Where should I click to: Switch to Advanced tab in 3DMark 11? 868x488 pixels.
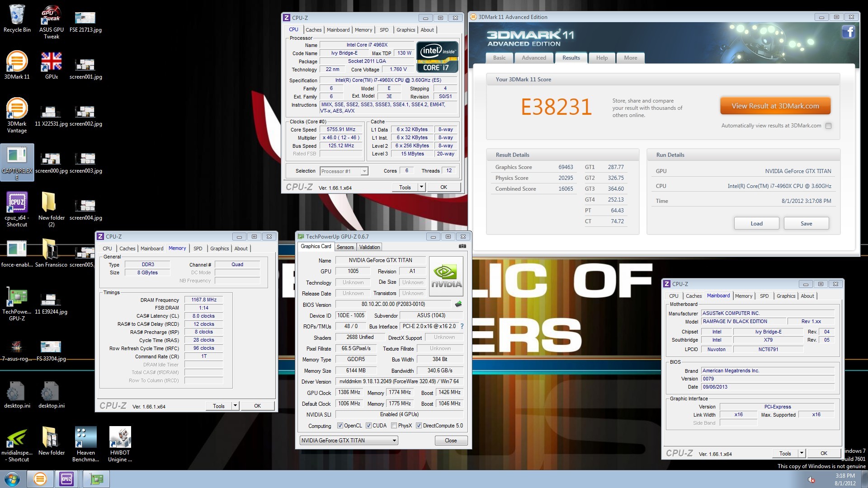pos(534,58)
